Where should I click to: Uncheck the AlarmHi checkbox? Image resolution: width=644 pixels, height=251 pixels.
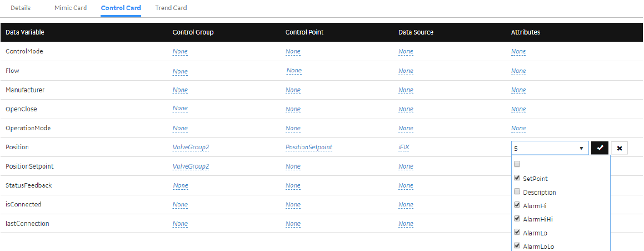coord(517,205)
